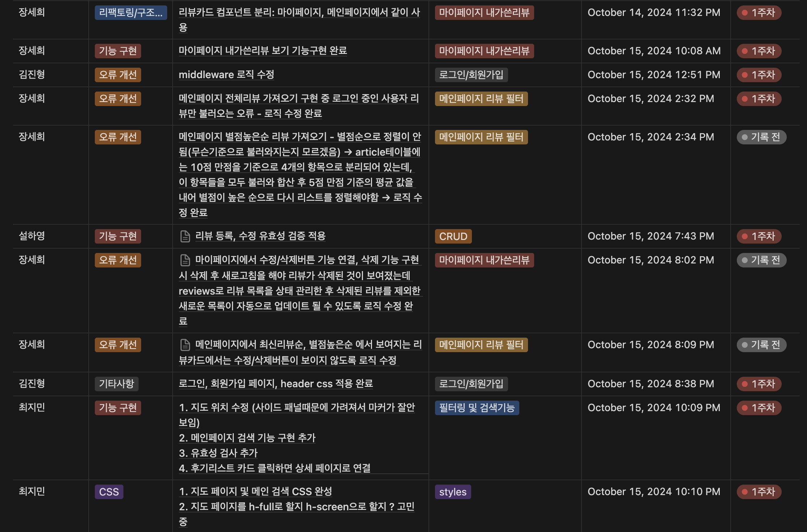This screenshot has width=807, height=532.
Task: Toggle '기록 전' status on 8:09 PM row
Action: pos(761,345)
